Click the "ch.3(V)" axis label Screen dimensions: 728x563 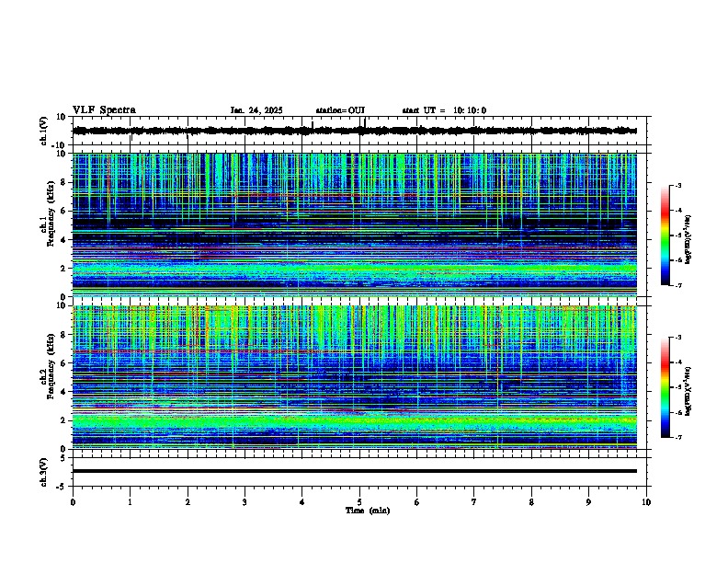[x=43, y=472]
